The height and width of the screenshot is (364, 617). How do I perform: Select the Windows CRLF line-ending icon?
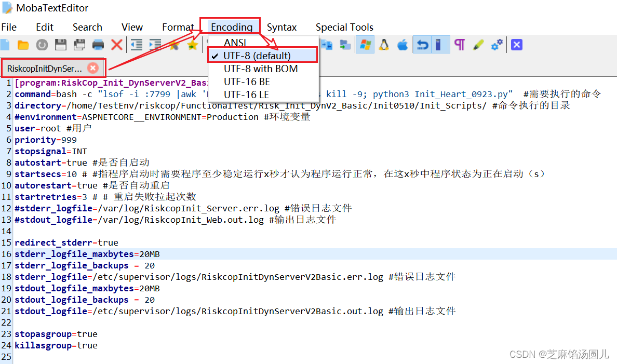[365, 45]
